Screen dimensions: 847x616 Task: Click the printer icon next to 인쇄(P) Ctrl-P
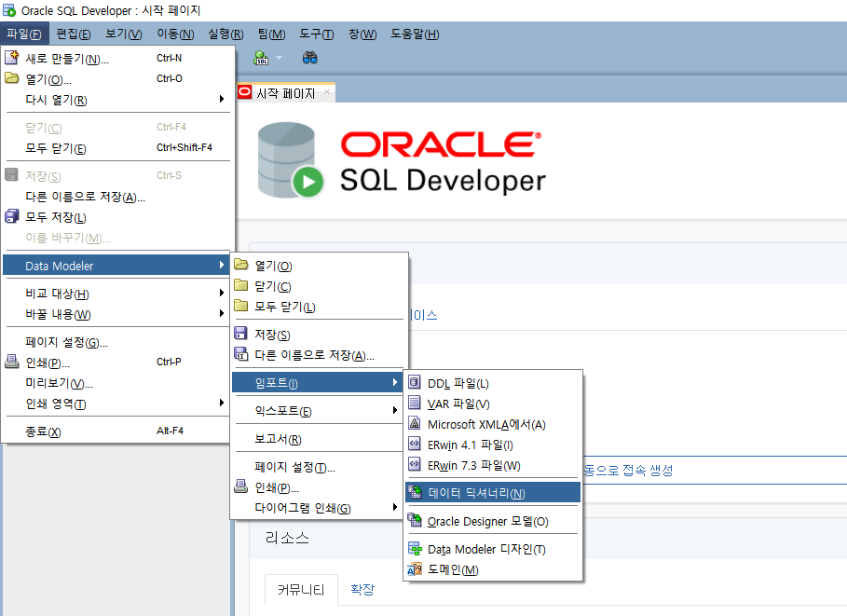pos(12,362)
